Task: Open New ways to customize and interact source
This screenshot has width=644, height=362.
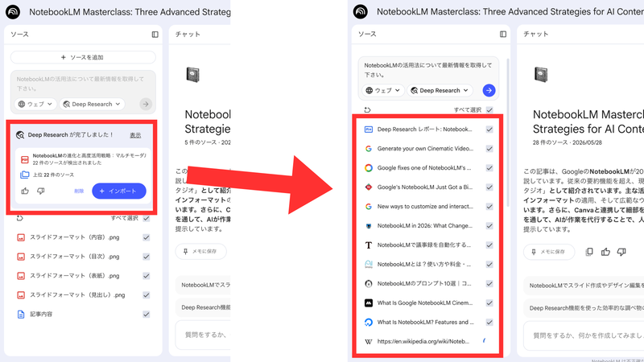Action: (425, 207)
